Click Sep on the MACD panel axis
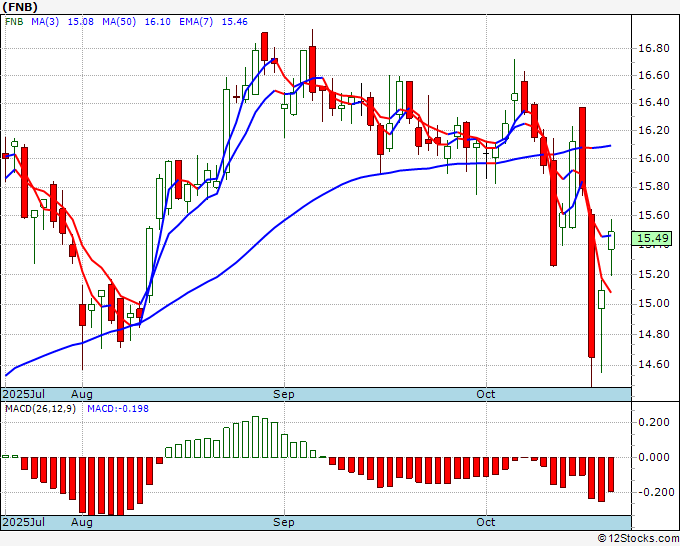680x546 pixels. [284, 522]
